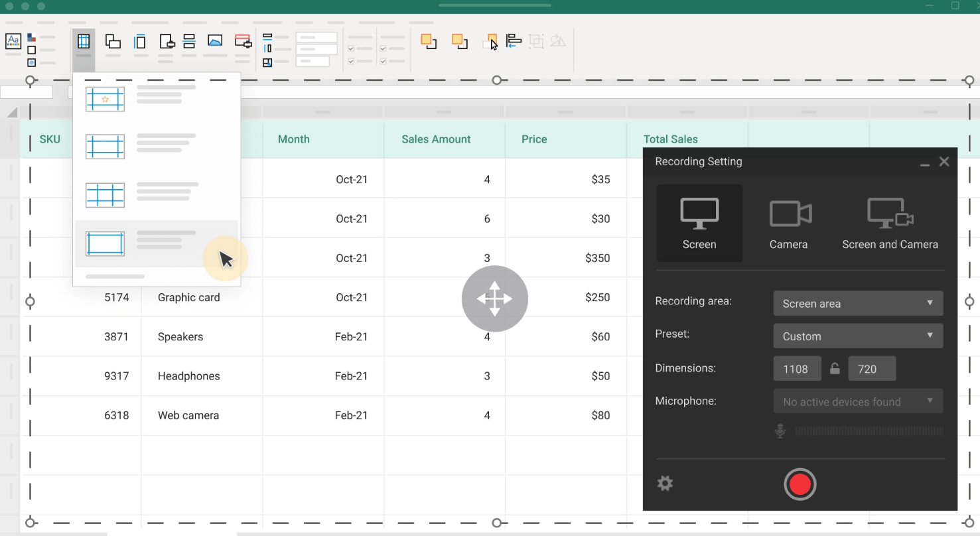This screenshot has width=980, height=536.
Task: Click the Sales Amount column header
Action: [436, 139]
